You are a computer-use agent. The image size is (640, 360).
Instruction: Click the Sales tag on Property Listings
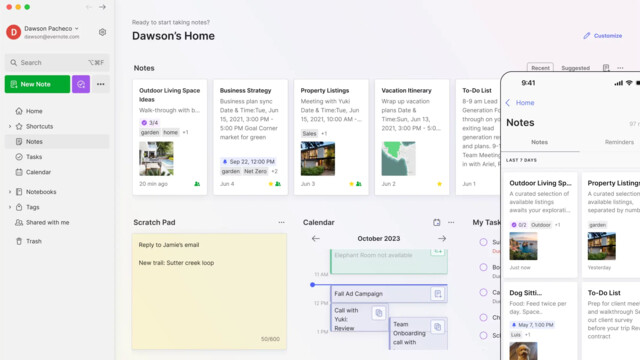(x=309, y=133)
